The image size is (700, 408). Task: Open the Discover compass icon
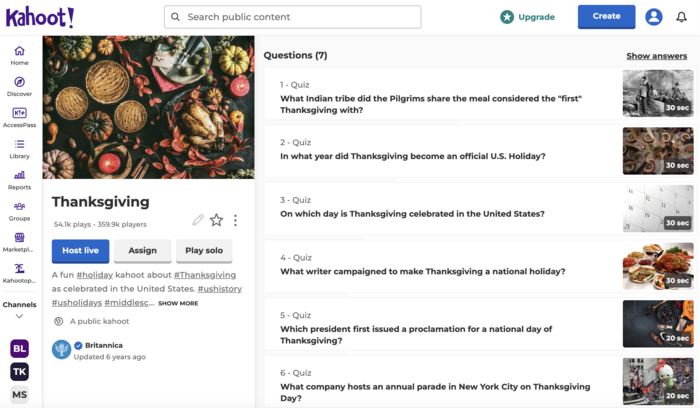19,86
